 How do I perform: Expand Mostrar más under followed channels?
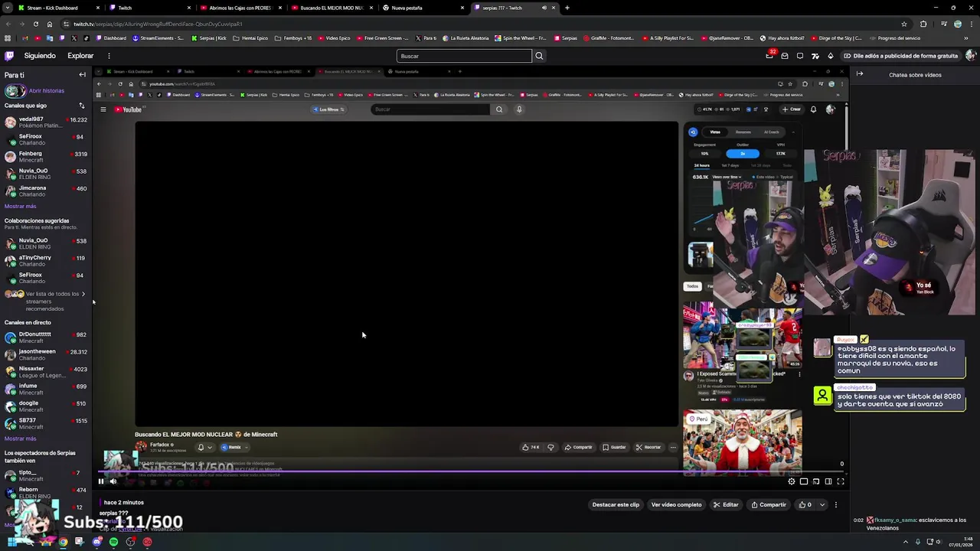tap(21, 207)
